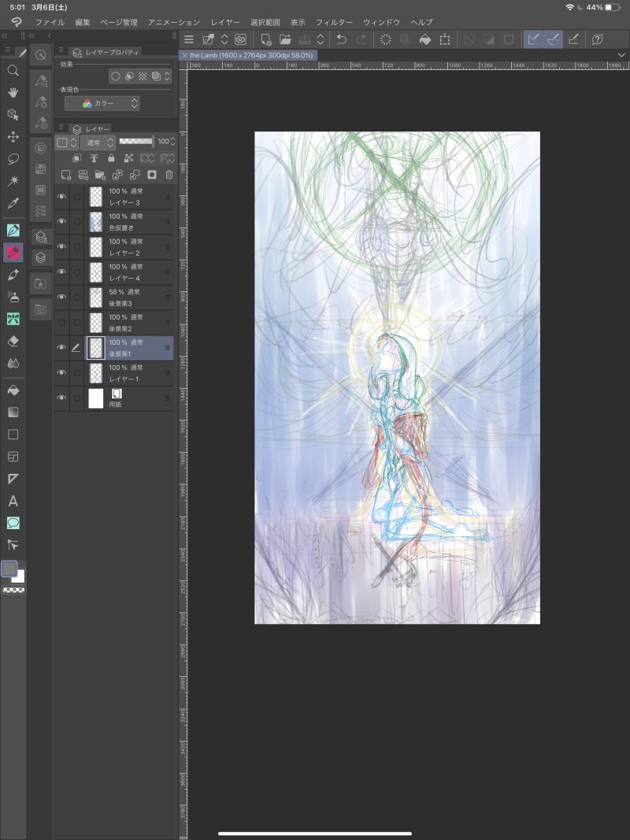Viewport: 630px width, 840px height.
Task: Open the フィルター menu
Action: click(334, 22)
